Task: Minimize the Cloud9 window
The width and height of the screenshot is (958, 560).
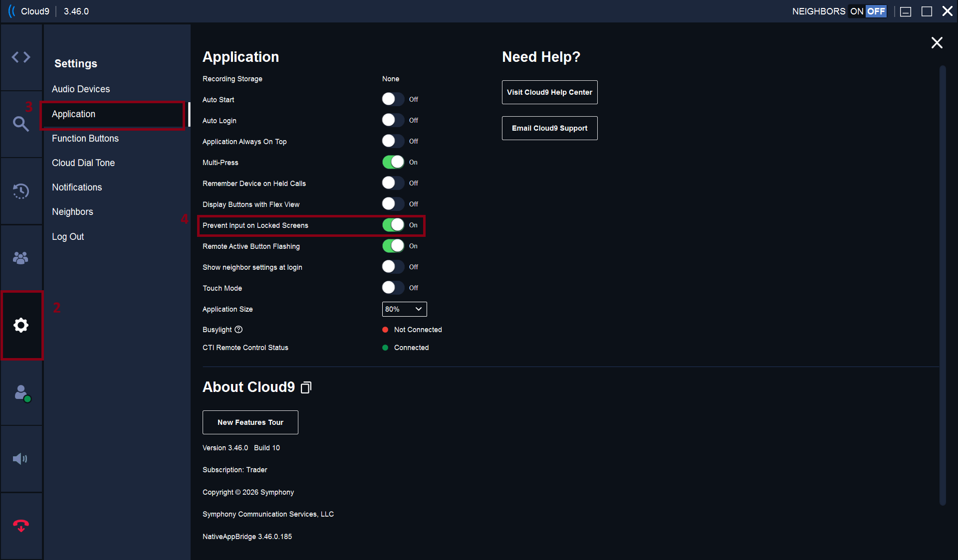Action: pyautogui.click(x=906, y=11)
